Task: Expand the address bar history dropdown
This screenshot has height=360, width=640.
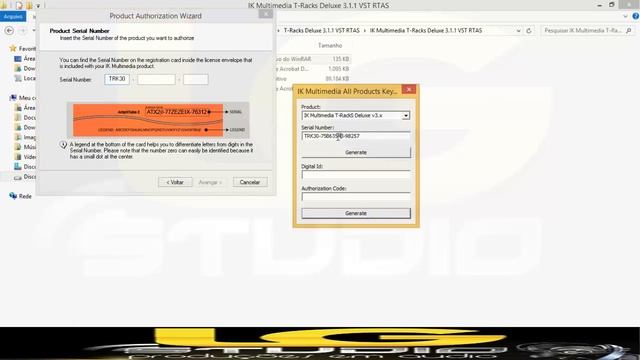Action: click(x=518, y=31)
